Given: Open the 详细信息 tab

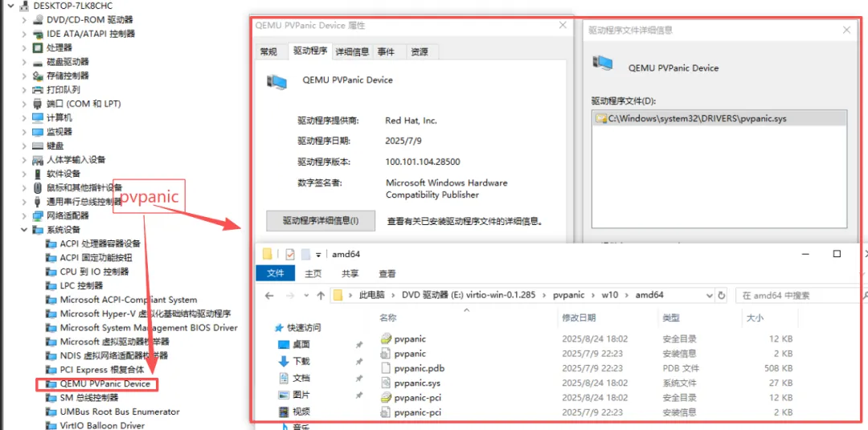Looking at the screenshot, I should pyautogui.click(x=353, y=51).
